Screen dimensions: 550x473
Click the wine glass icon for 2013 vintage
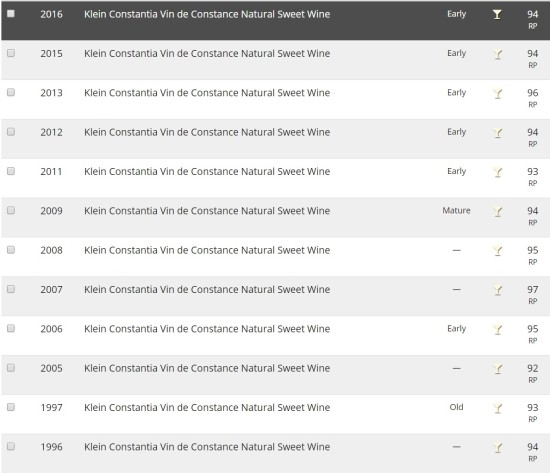(497, 93)
